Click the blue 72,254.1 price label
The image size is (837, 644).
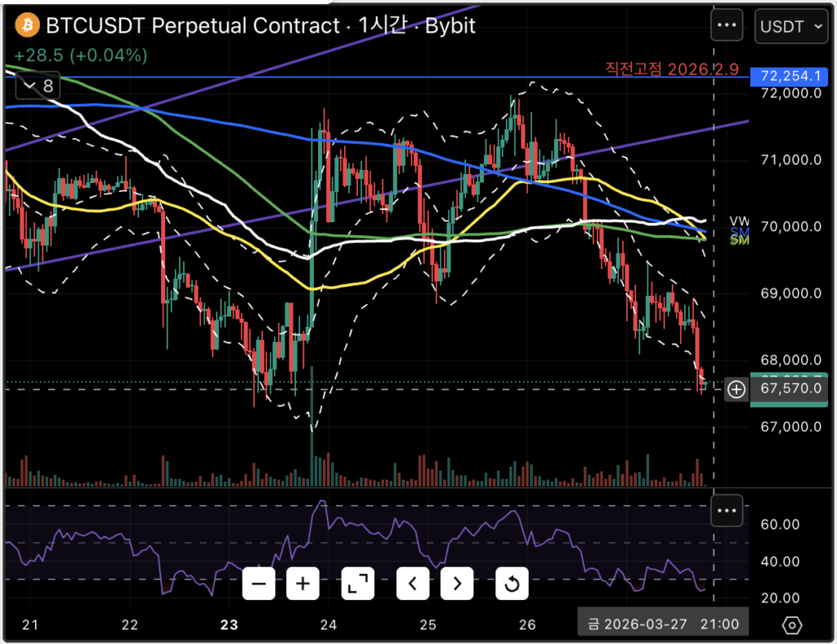[x=789, y=76]
